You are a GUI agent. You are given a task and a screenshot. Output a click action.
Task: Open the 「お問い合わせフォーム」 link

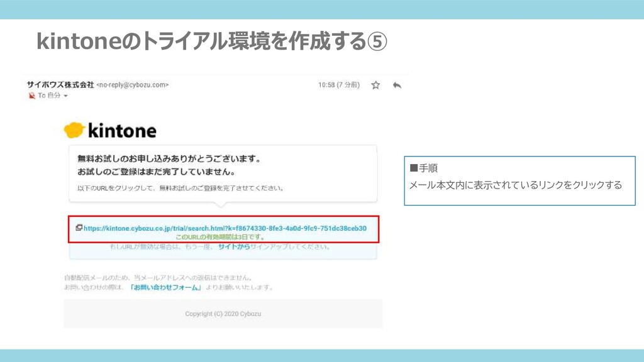point(165,287)
